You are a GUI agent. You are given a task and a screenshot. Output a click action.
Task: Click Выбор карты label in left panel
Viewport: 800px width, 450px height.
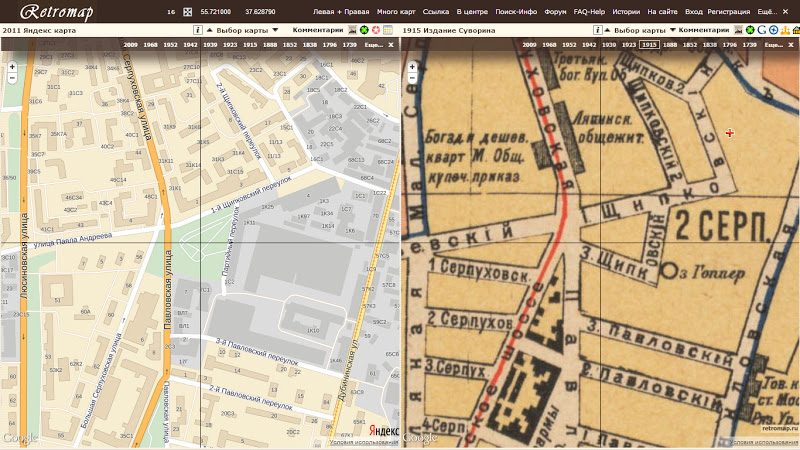coord(242,31)
